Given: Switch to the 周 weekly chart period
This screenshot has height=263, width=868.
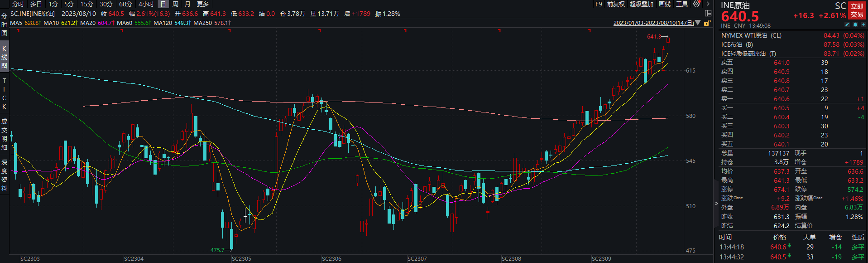Looking at the screenshot, I should pyautogui.click(x=175, y=4).
